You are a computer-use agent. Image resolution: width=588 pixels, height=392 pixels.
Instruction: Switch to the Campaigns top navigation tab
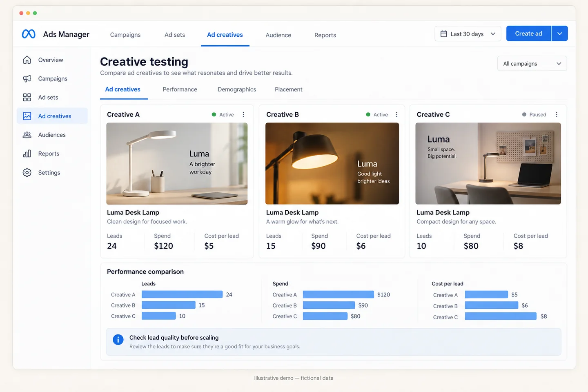125,35
